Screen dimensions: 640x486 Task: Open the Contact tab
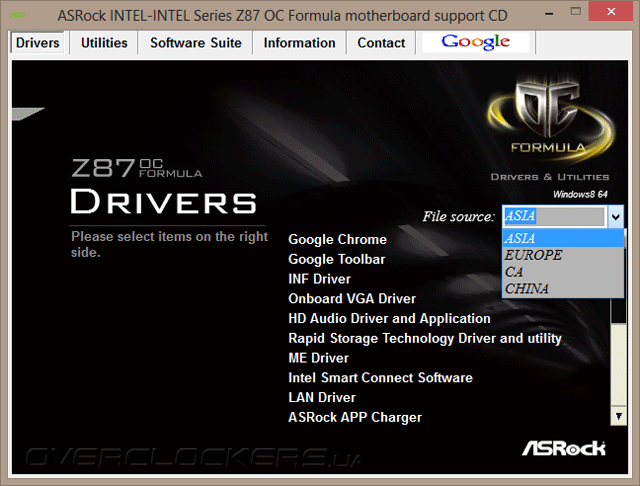[x=381, y=42]
